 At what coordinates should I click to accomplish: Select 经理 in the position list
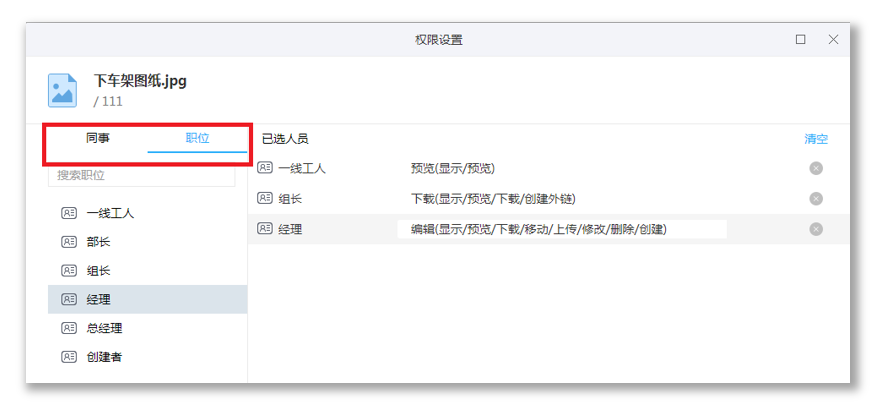pyautogui.click(x=148, y=299)
